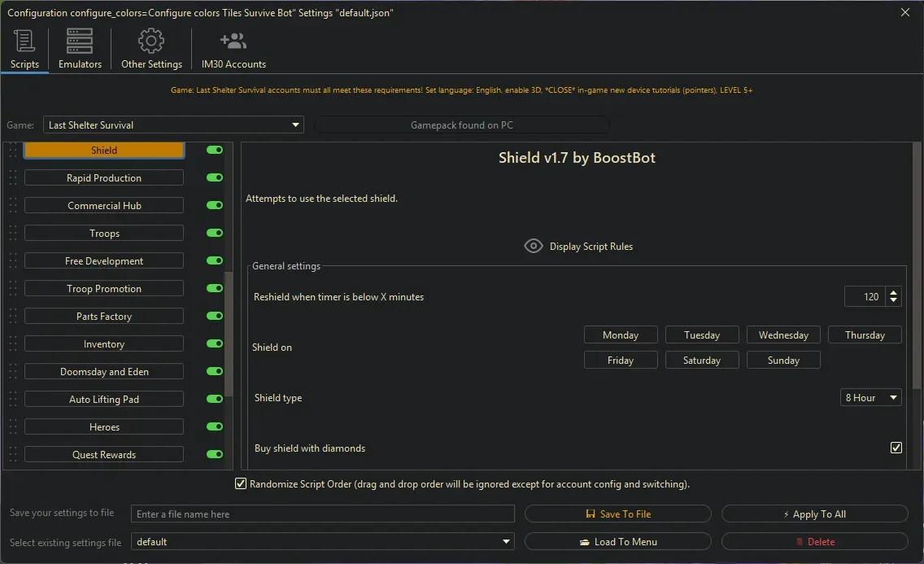
Task: Switch to the Emulators tab
Action: tap(80, 50)
